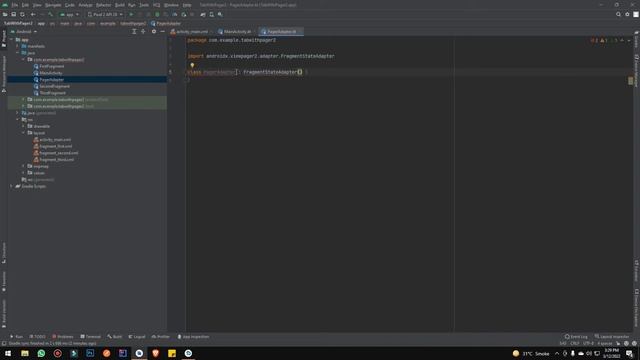The image size is (640, 360).
Task: Open the app run configuration dropdown
Action: (x=69, y=14)
